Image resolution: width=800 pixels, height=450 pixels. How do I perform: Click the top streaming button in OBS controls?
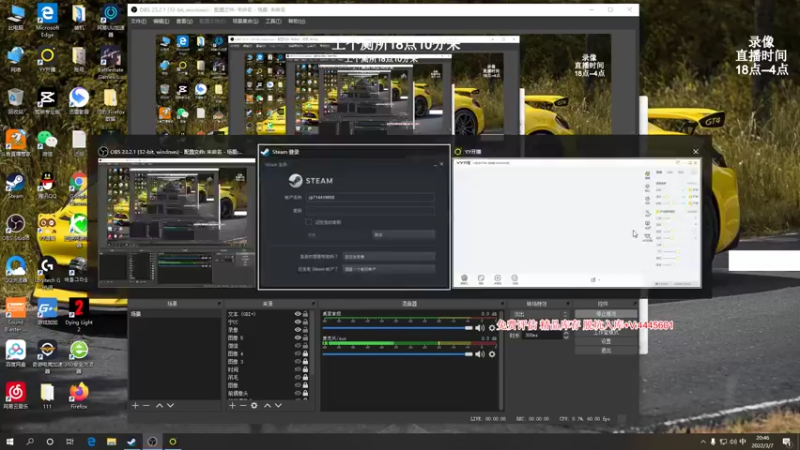606,314
